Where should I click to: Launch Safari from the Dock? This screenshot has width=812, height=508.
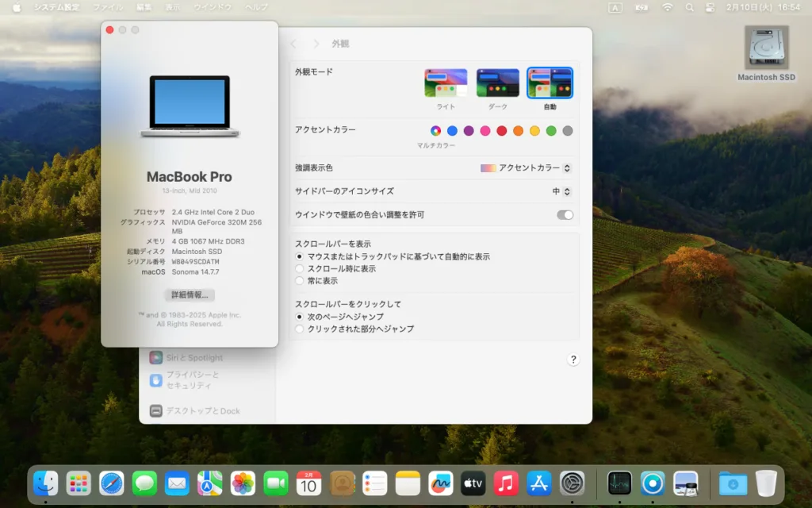point(112,483)
